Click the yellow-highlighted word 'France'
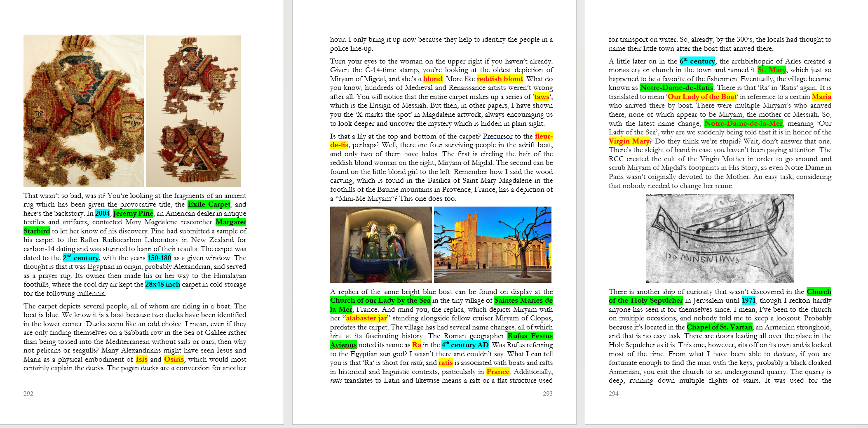Image resolution: width=868 pixels, height=428 pixels. tap(498, 372)
